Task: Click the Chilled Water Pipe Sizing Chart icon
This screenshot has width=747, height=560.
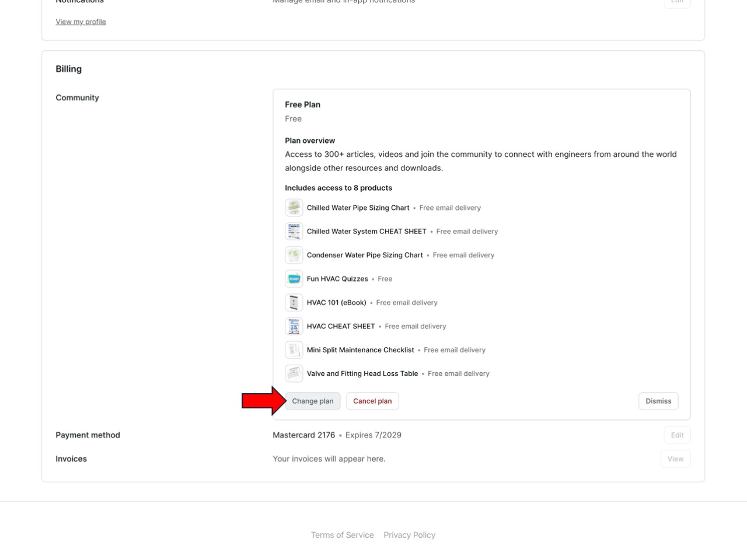Action: click(294, 208)
